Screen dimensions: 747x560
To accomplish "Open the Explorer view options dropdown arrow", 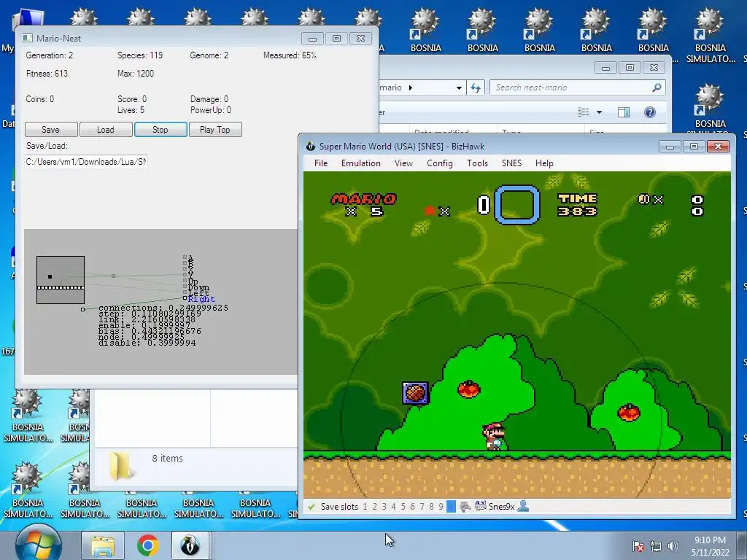I will coord(600,112).
